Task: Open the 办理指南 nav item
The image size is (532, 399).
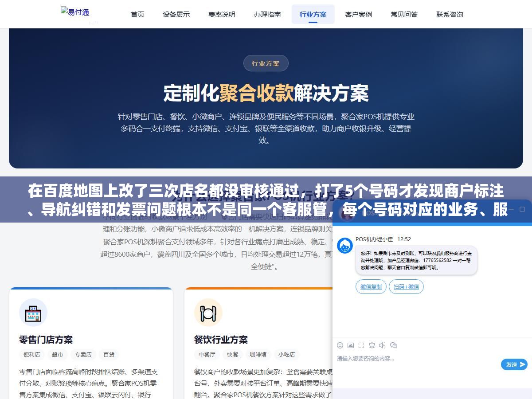Action: click(x=267, y=14)
